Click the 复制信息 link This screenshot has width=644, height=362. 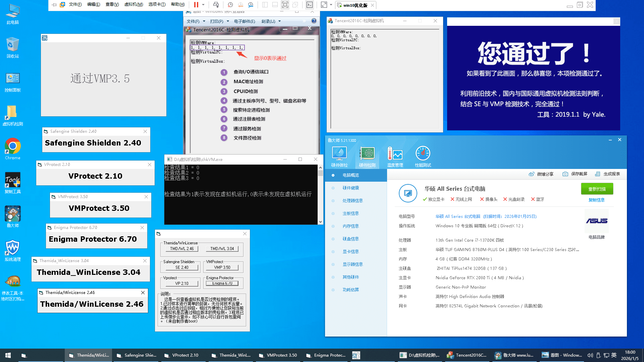point(597,200)
